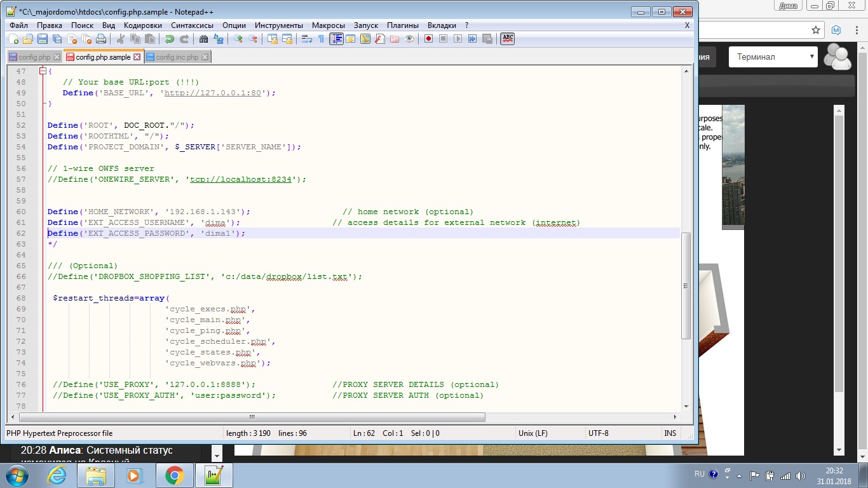Image resolution: width=868 pixels, height=488 pixels.
Task: Toggle the ABC spell check button
Action: click(x=507, y=39)
